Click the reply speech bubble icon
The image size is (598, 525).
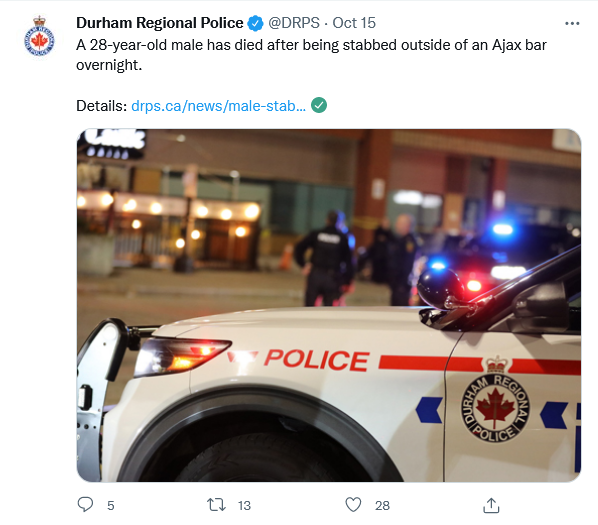tap(85, 504)
